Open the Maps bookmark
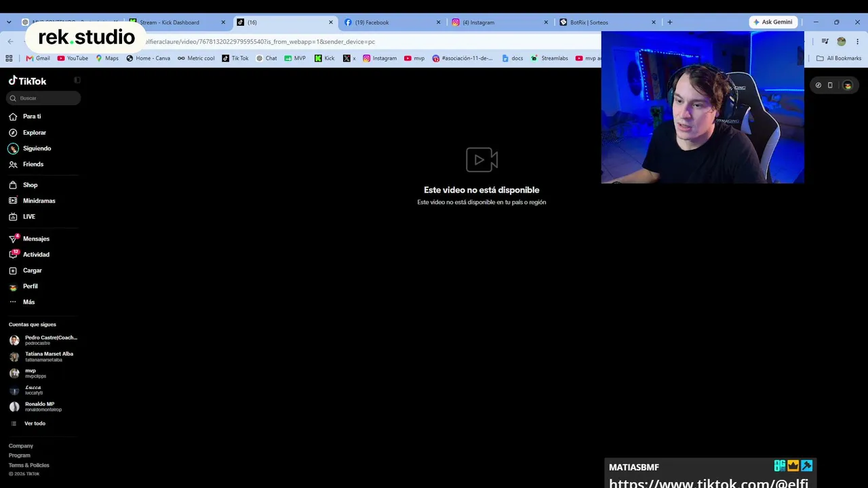The height and width of the screenshot is (488, 868). [x=107, y=58]
